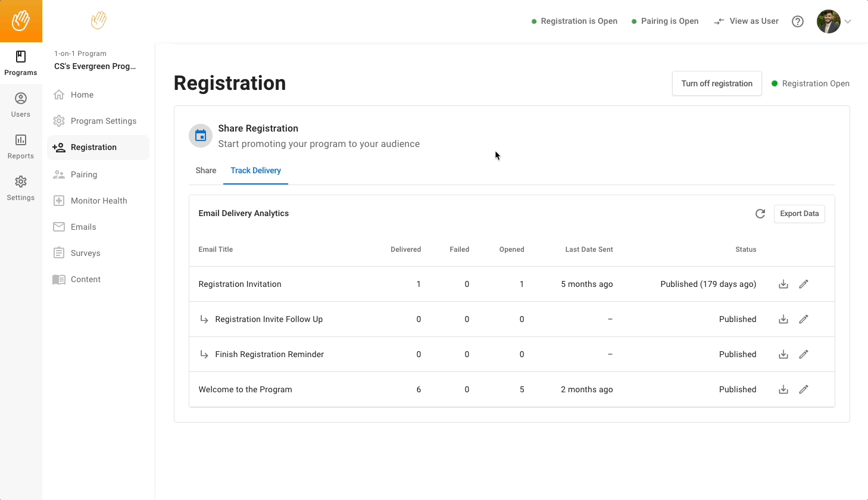Open the CS's Evergreen Program name selector
This screenshot has width=868, height=500.
tap(95, 66)
